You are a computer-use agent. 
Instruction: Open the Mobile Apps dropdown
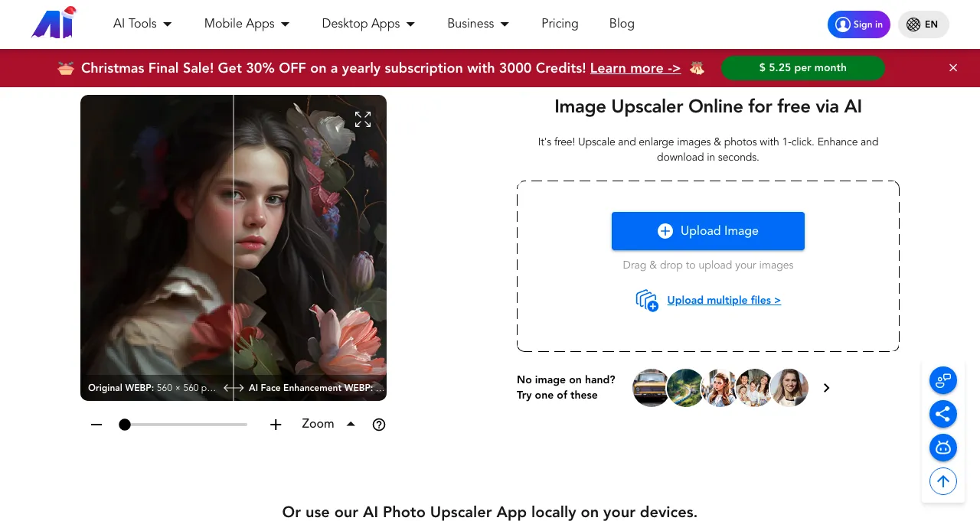(x=247, y=24)
